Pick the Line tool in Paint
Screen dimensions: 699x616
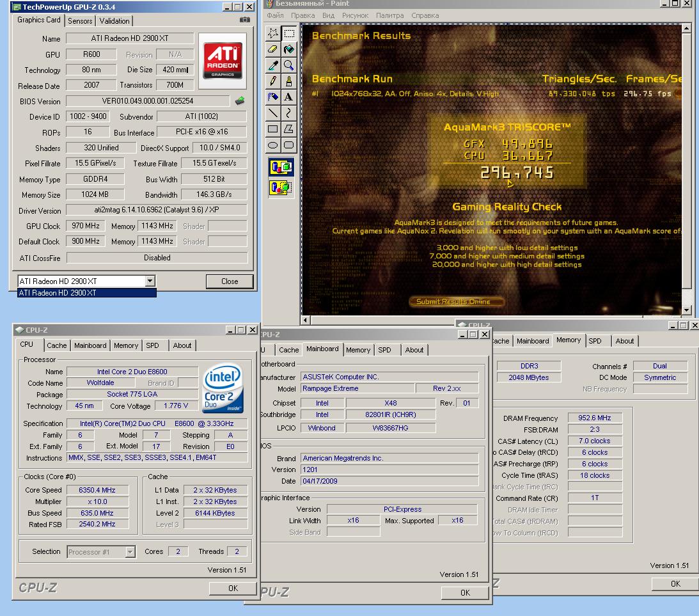tap(273, 113)
